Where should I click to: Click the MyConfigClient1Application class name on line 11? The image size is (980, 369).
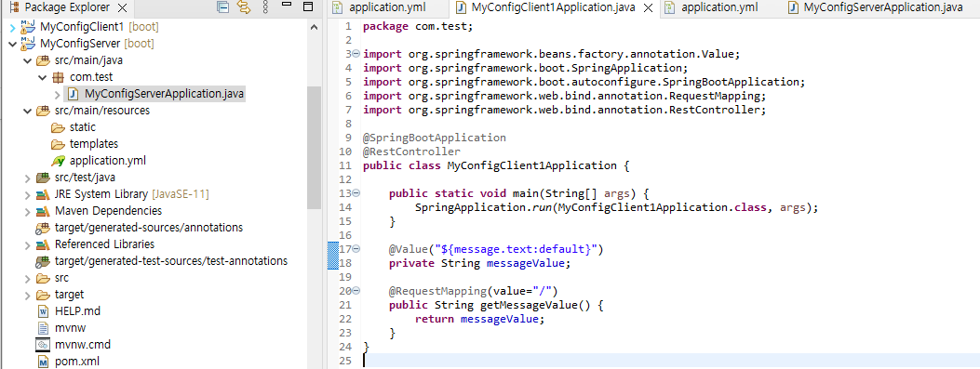[x=531, y=165]
